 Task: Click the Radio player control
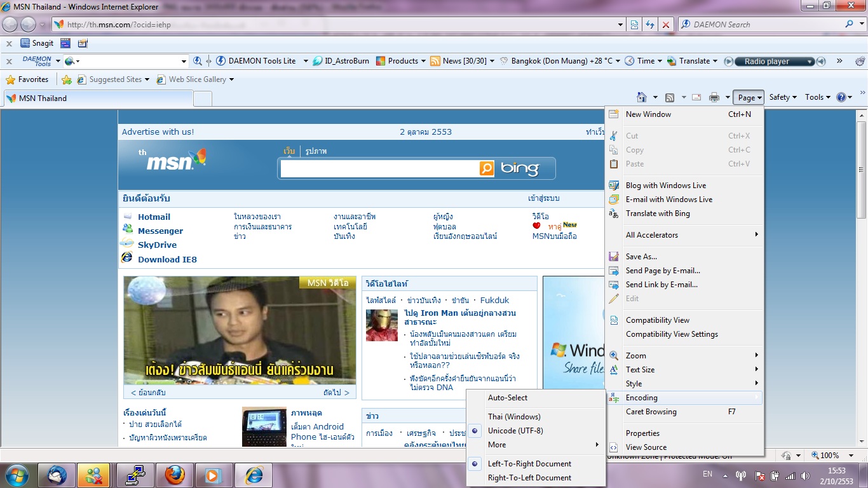(775, 62)
